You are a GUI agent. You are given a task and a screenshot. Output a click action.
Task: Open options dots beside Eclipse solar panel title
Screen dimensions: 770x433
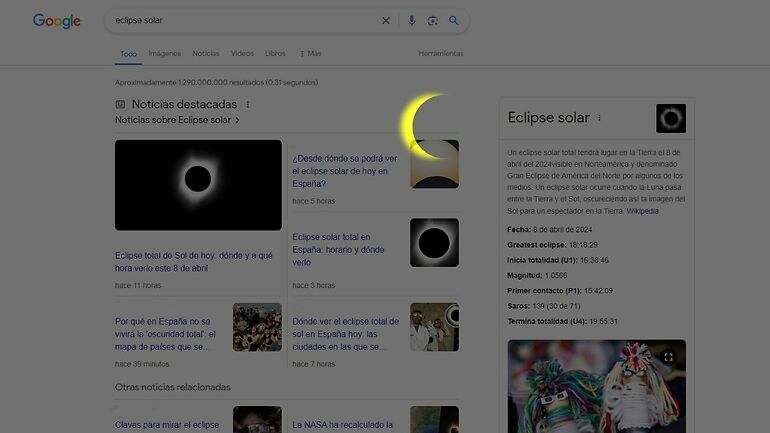pyautogui.click(x=599, y=118)
